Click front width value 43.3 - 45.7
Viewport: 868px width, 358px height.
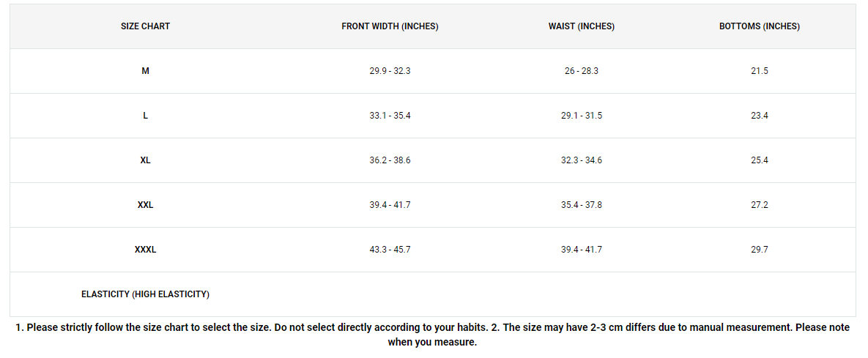pyautogui.click(x=390, y=250)
